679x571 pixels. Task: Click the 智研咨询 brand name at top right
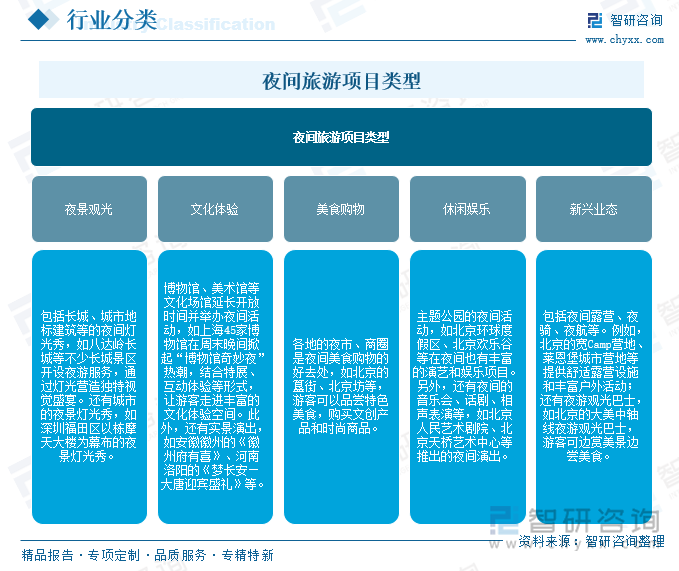[x=636, y=20]
